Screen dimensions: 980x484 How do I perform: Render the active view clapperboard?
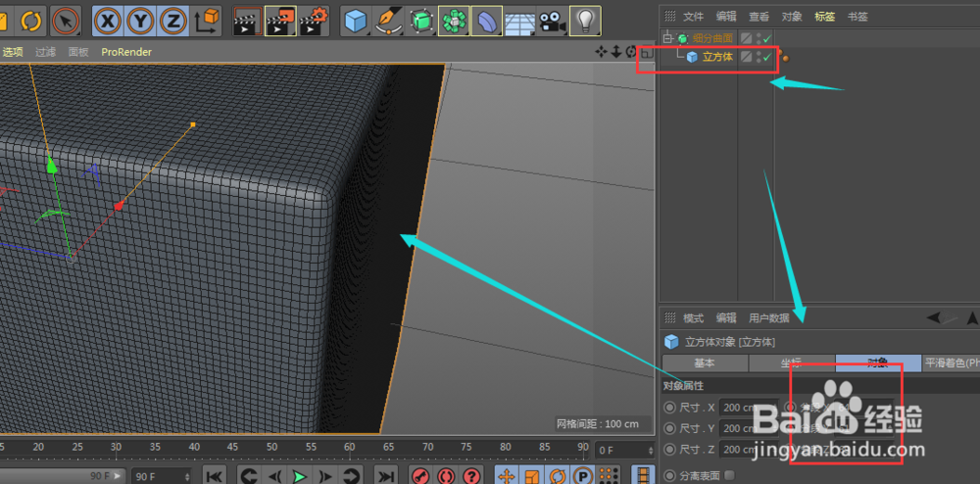point(248,22)
